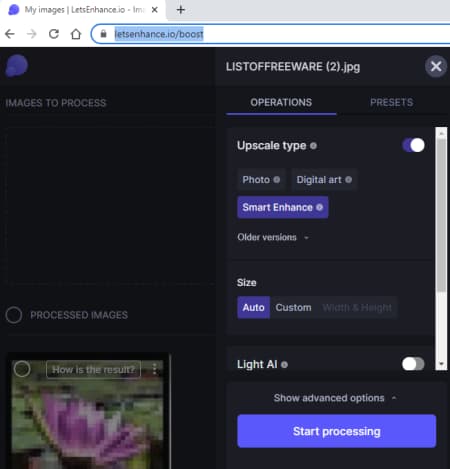Disable the Upscale type toggle
The width and height of the screenshot is (450, 469).
tap(413, 145)
